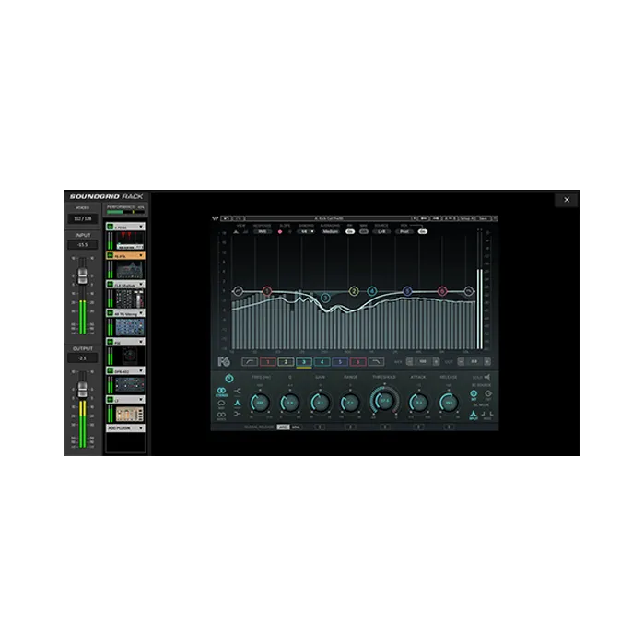The width and height of the screenshot is (644, 644).
Task: Click the band Solo speaker icon
Action: [487, 377]
